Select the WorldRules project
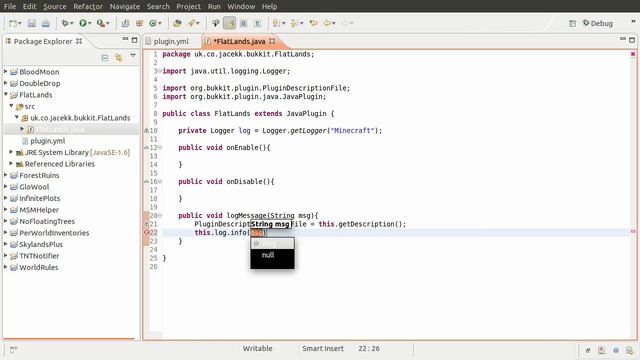The width and height of the screenshot is (640, 360). pyautogui.click(x=38, y=267)
